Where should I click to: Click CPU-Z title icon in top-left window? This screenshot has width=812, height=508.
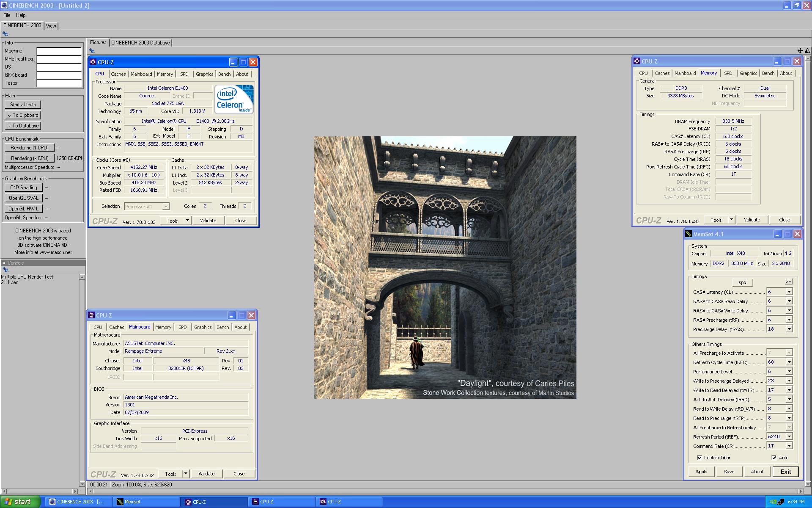point(93,62)
